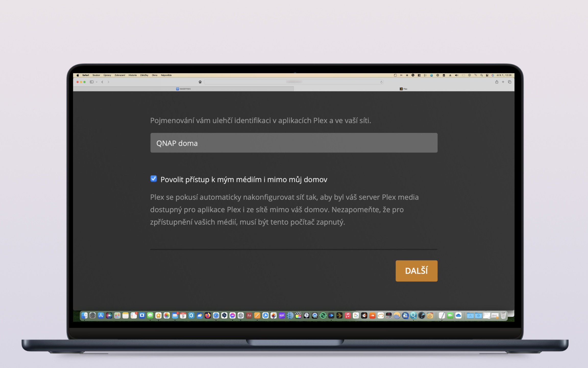The image size is (588, 368).
Task: Open the Záložky menu
Action: (144, 75)
